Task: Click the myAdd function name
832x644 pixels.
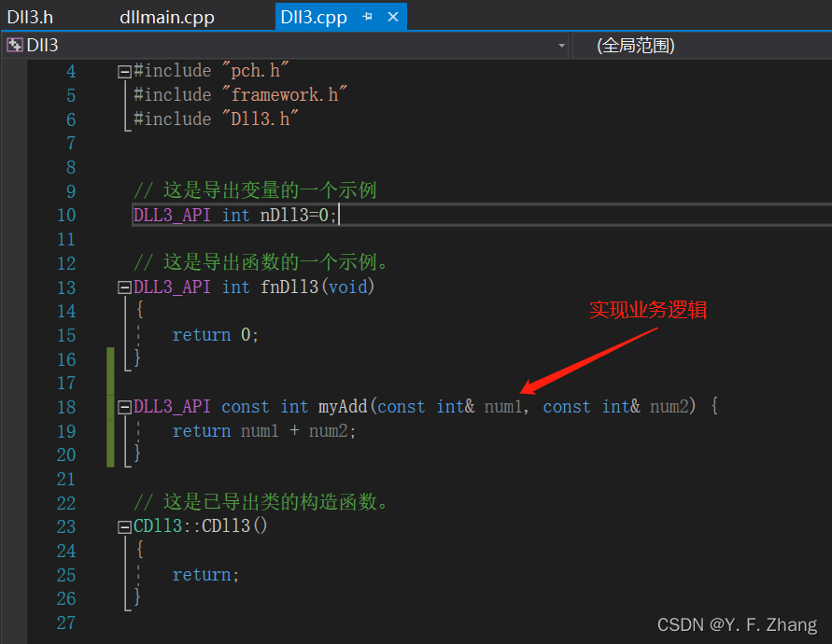Action: [343, 406]
